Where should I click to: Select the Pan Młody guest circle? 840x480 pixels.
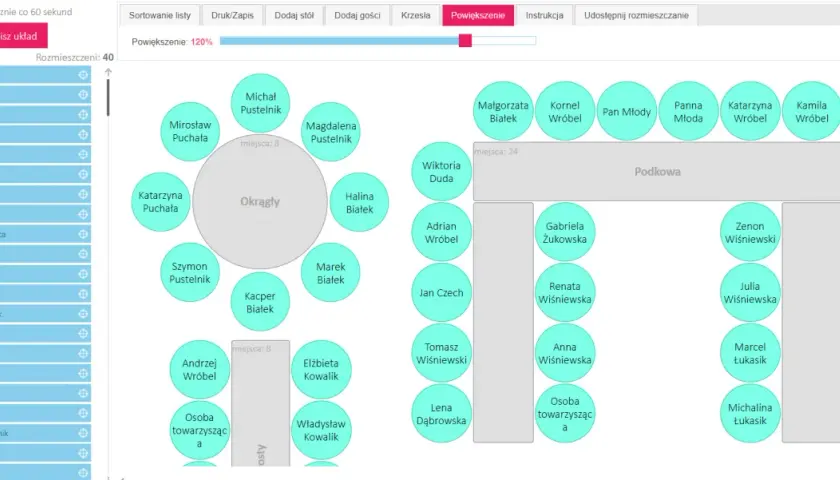tap(626, 111)
